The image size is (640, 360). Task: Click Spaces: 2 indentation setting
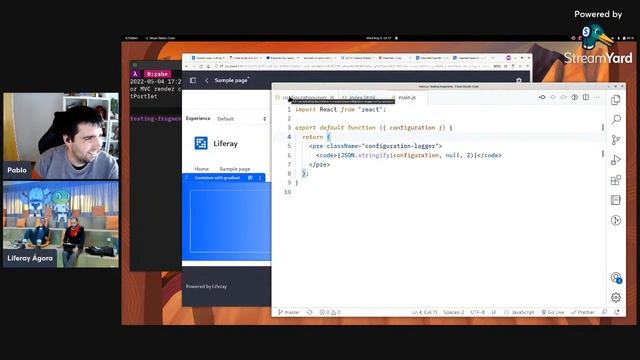[453, 312]
